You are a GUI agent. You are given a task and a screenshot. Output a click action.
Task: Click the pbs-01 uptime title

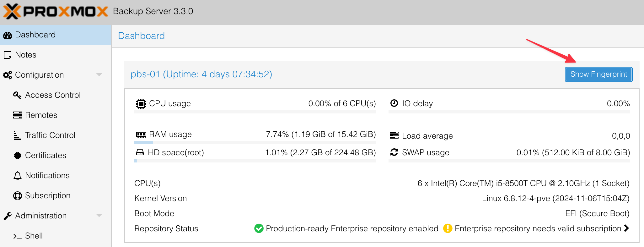click(x=201, y=74)
